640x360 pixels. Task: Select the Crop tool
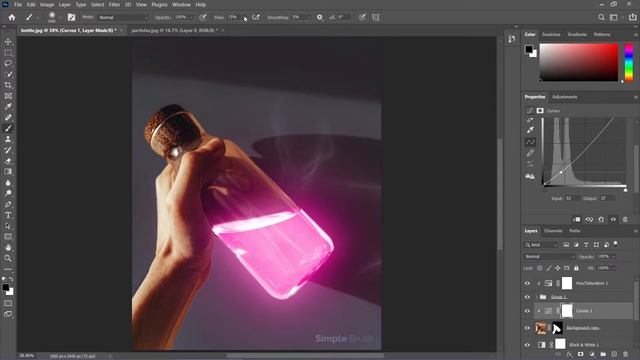tap(8, 85)
